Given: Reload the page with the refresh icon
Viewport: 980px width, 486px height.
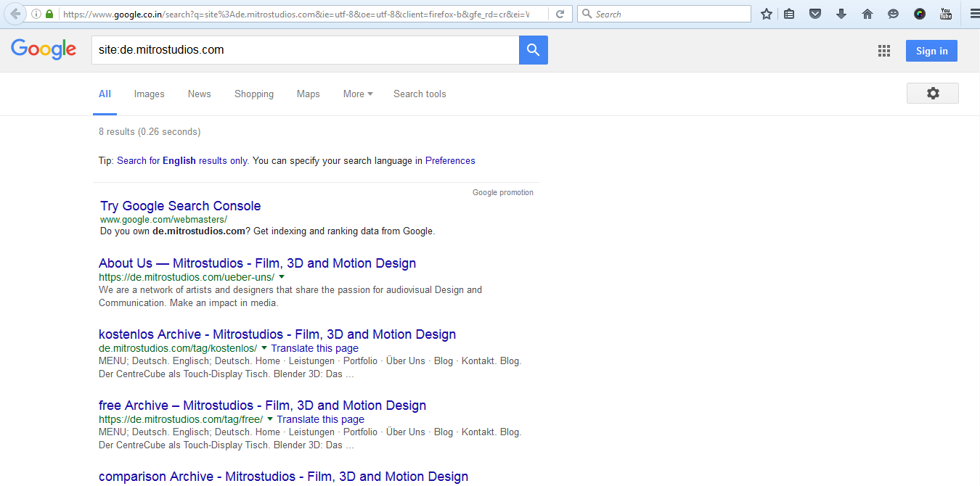Looking at the screenshot, I should 560,14.
